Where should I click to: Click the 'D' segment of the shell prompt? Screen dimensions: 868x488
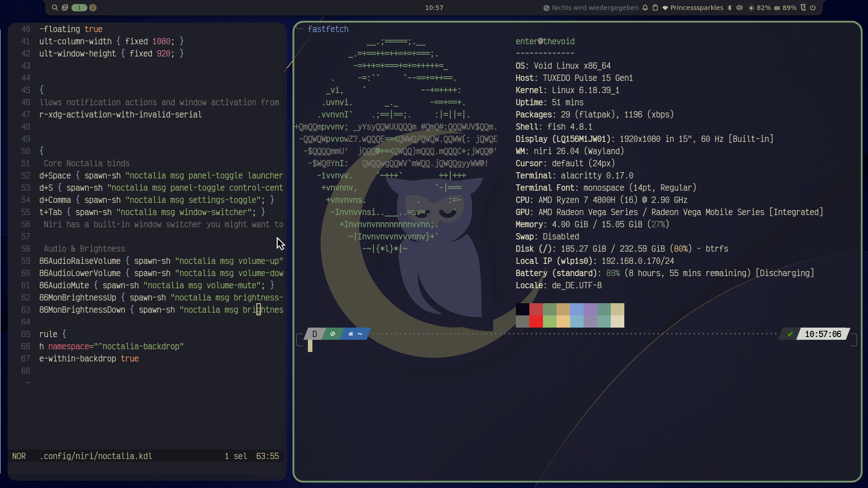tap(314, 334)
